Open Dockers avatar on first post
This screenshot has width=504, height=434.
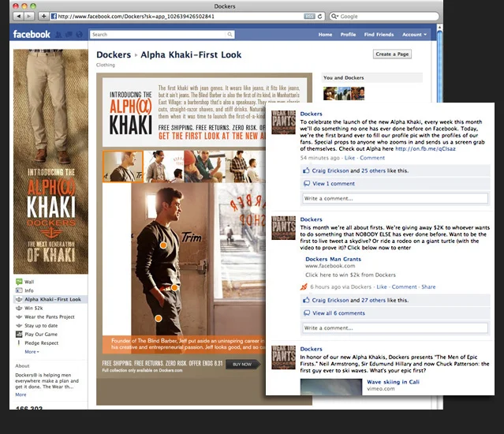click(283, 122)
